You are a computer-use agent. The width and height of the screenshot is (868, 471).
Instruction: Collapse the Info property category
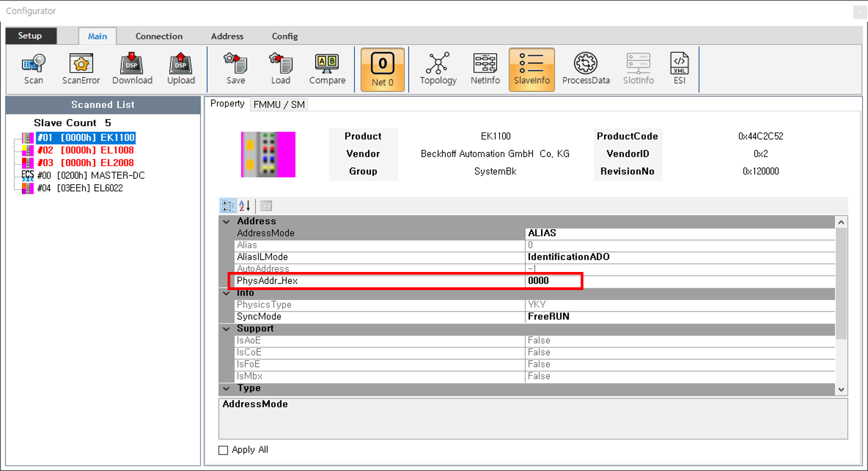pyautogui.click(x=226, y=293)
